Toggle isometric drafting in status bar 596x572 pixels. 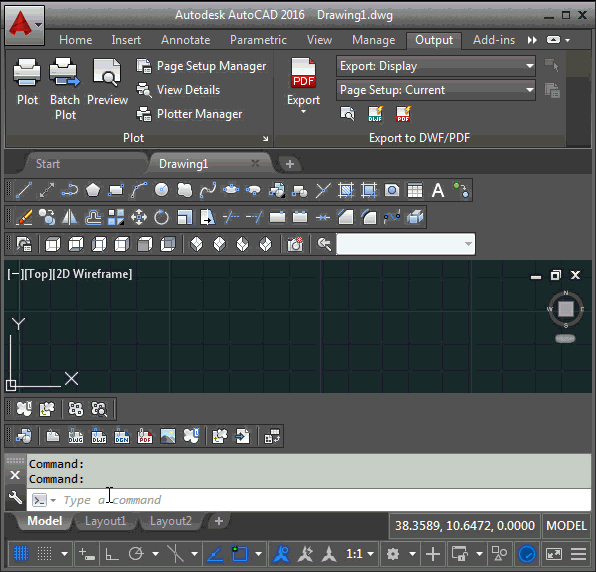pyautogui.click(x=176, y=554)
